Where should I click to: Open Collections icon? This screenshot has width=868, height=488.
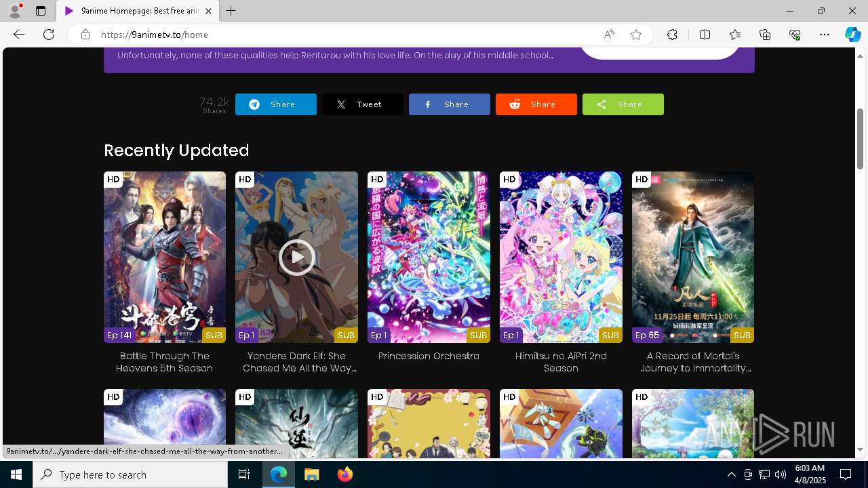[x=765, y=35]
